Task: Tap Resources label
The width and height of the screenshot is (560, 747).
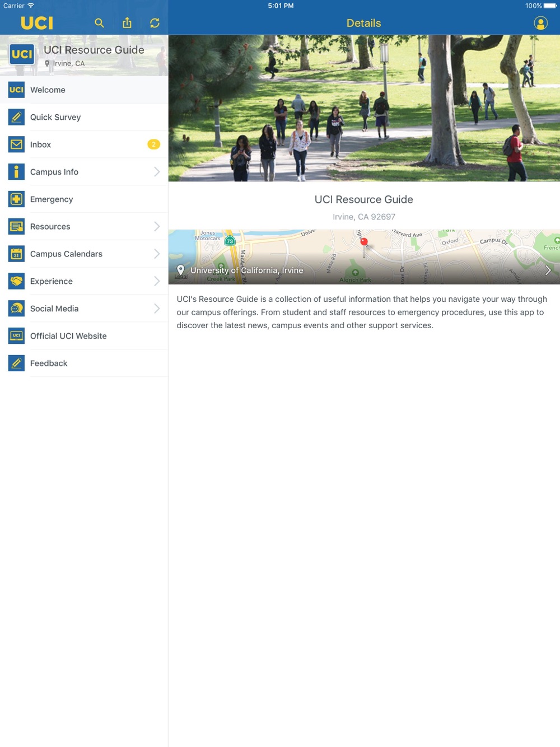Action: tap(50, 227)
